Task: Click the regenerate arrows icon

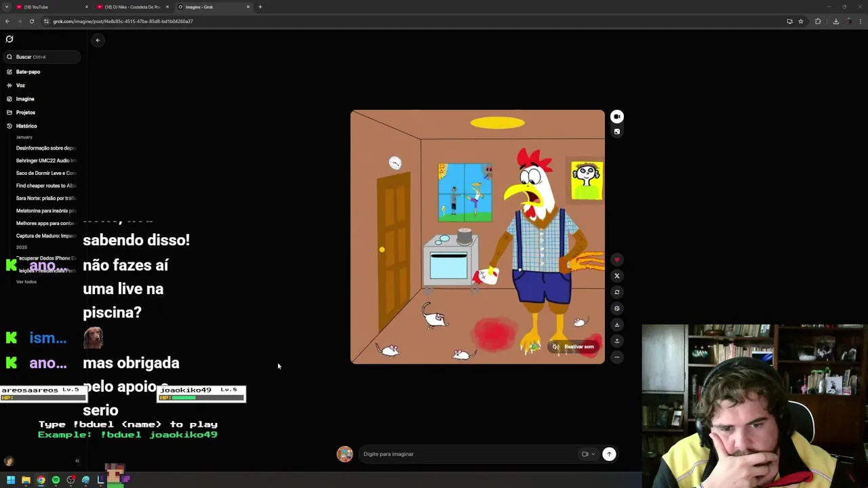Action: click(x=616, y=292)
